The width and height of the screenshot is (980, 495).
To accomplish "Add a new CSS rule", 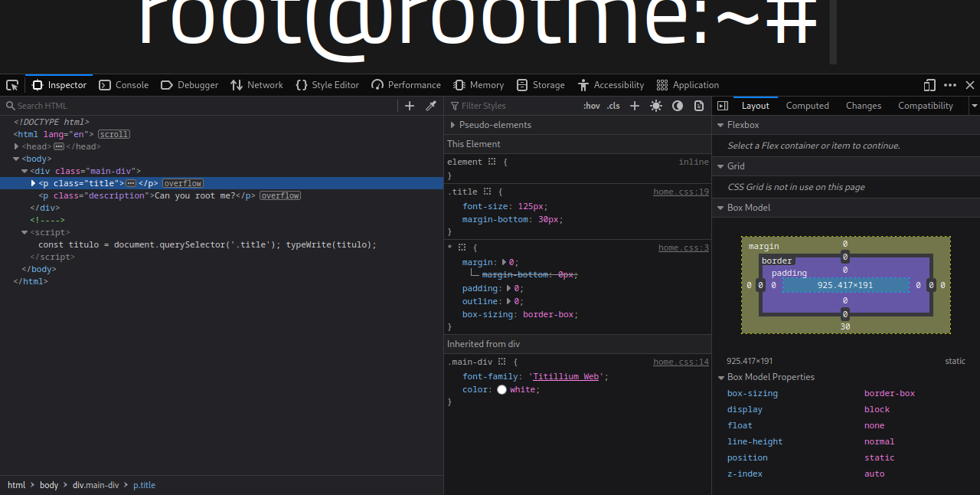I will tap(635, 106).
